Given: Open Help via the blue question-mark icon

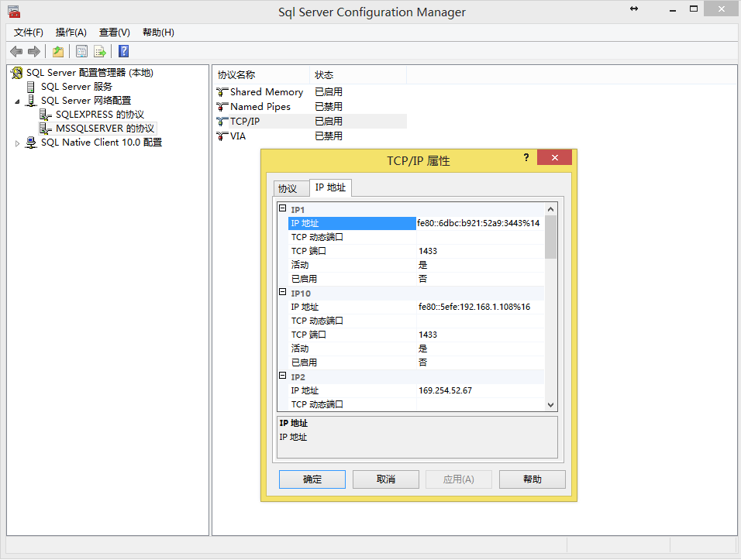Looking at the screenshot, I should click(x=123, y=52).
